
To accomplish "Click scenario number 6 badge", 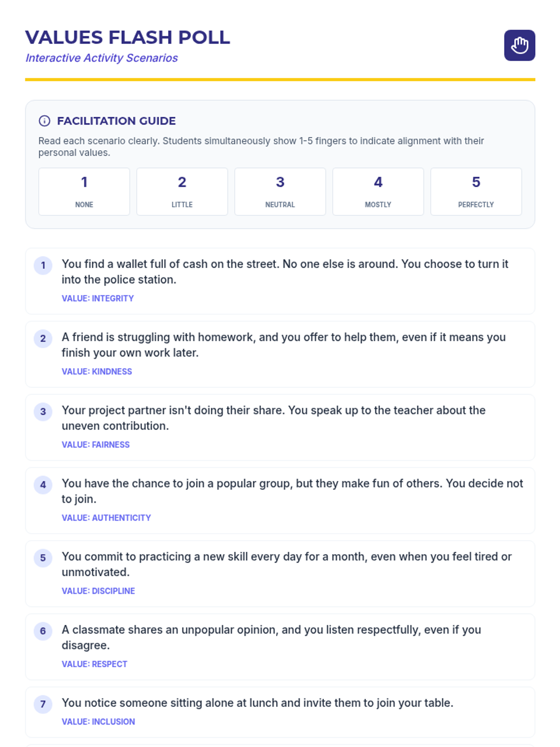I will (x=43, y=631).
